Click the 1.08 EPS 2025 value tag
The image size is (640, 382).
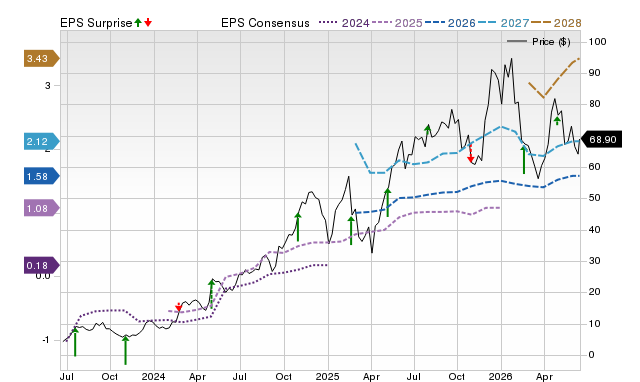pyautogui.click(x=41, y=209)
